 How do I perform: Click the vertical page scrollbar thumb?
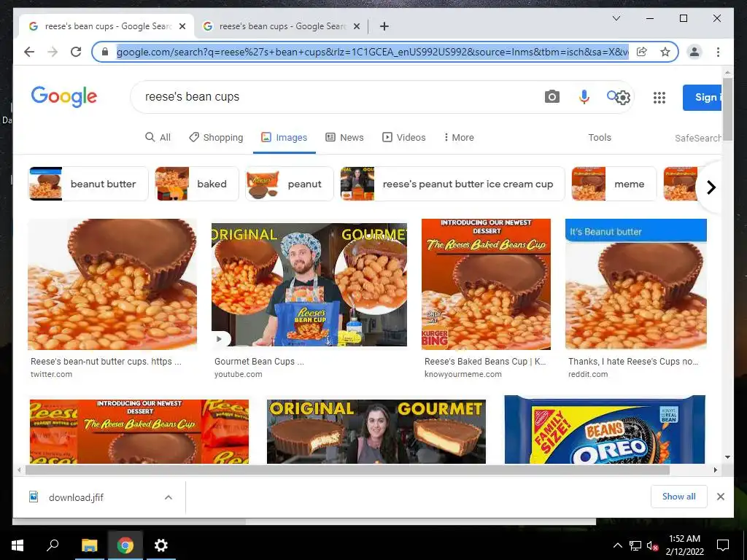point(727,109)
